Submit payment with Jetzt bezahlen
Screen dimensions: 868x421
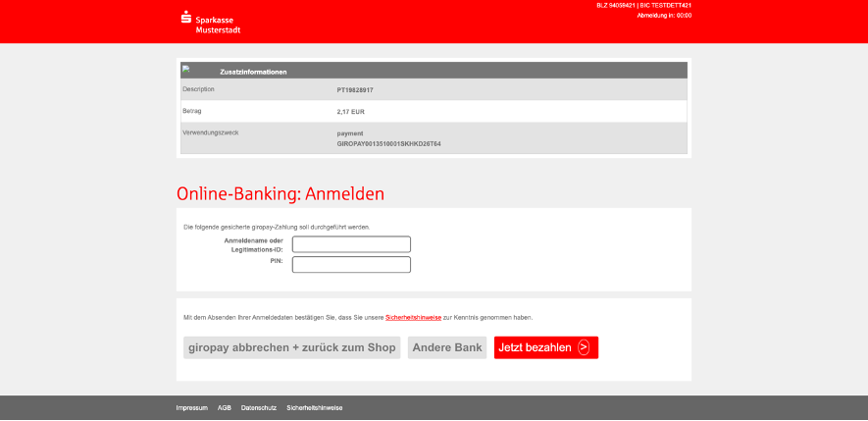pos(546,347)
